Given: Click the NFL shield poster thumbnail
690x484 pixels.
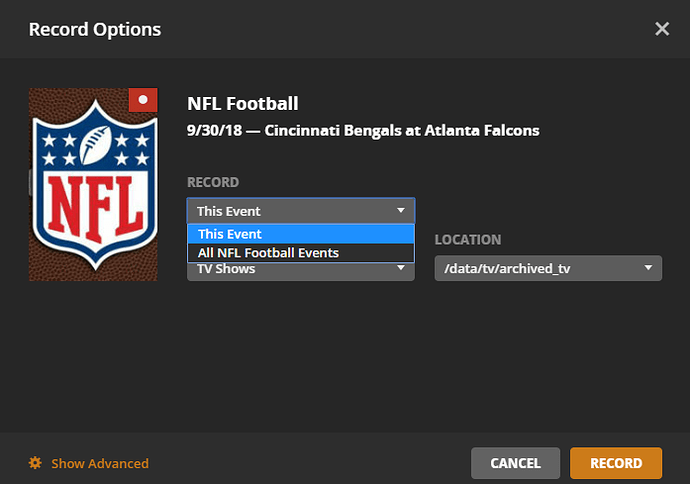Looking at the screenshot, I should (93, 185).
